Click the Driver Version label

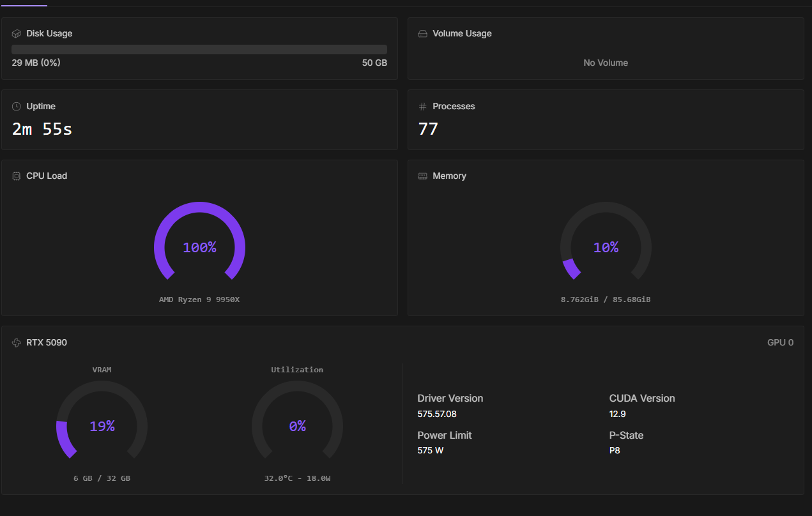tap(450, 398)
